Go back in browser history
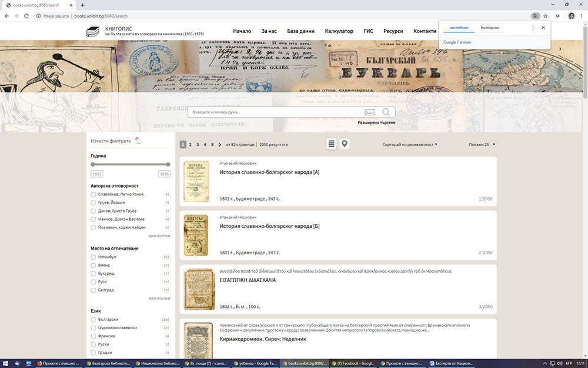This screenshot has width=588, height=368. click(6, 16)
